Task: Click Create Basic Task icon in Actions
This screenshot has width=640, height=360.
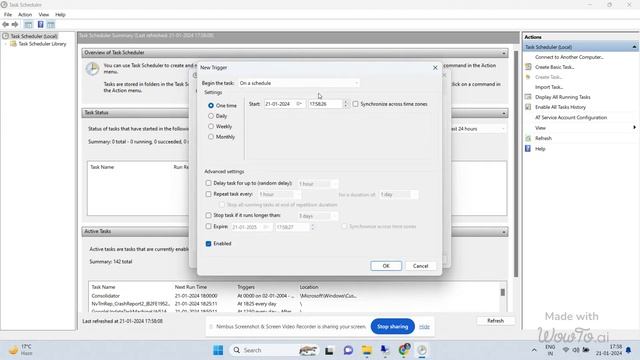Action: 528,67
